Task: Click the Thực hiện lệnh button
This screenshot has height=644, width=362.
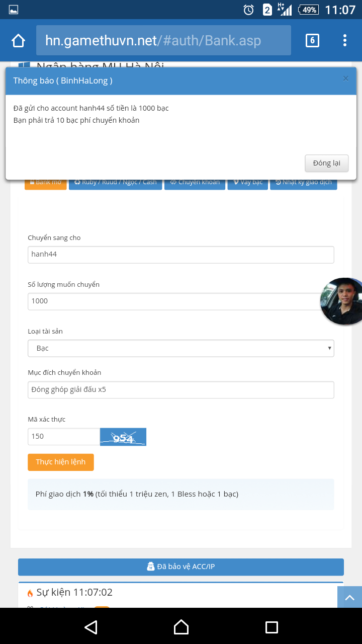Action: 61,462
